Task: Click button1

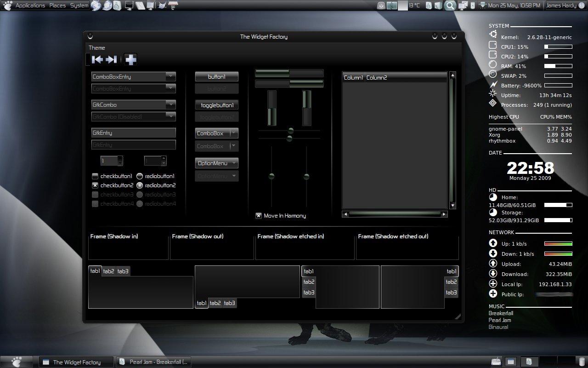Action: point(217,77)
